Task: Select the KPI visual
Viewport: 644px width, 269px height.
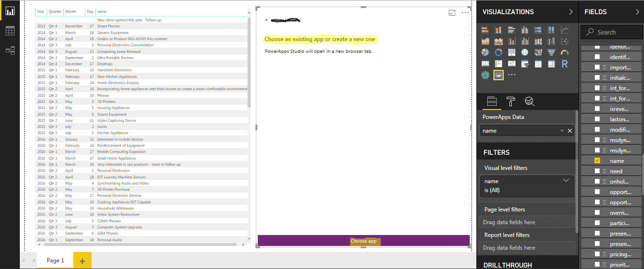Action: (512, 64)
